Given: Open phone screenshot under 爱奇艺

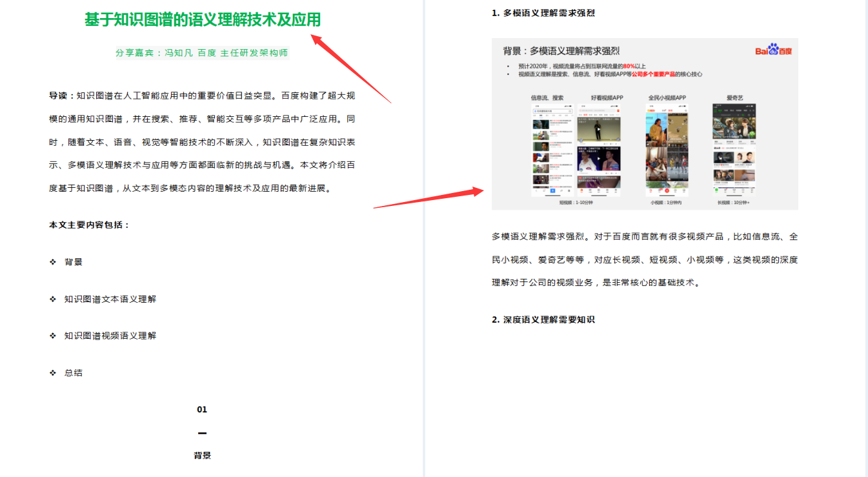Looking at the screenshot, I should (x=734, y=150).
